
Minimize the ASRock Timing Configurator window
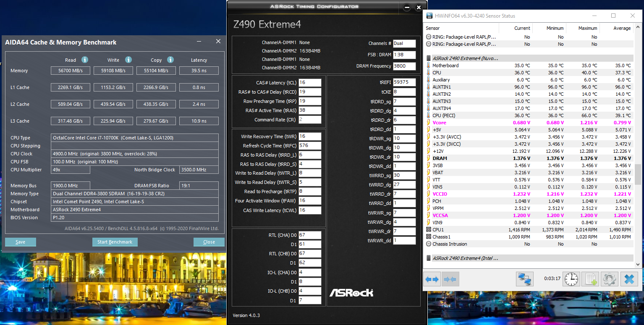[x=407, y=8]
